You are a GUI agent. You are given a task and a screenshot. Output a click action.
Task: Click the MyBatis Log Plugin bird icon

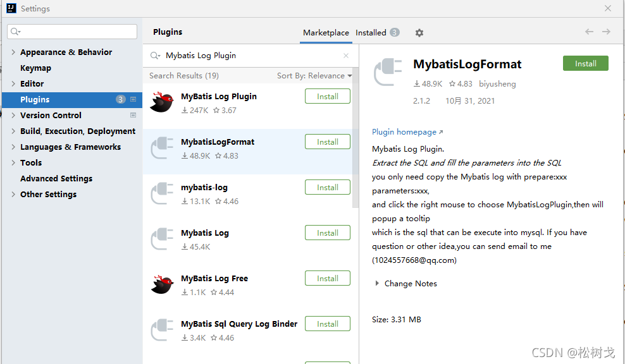tap(162, 102)
